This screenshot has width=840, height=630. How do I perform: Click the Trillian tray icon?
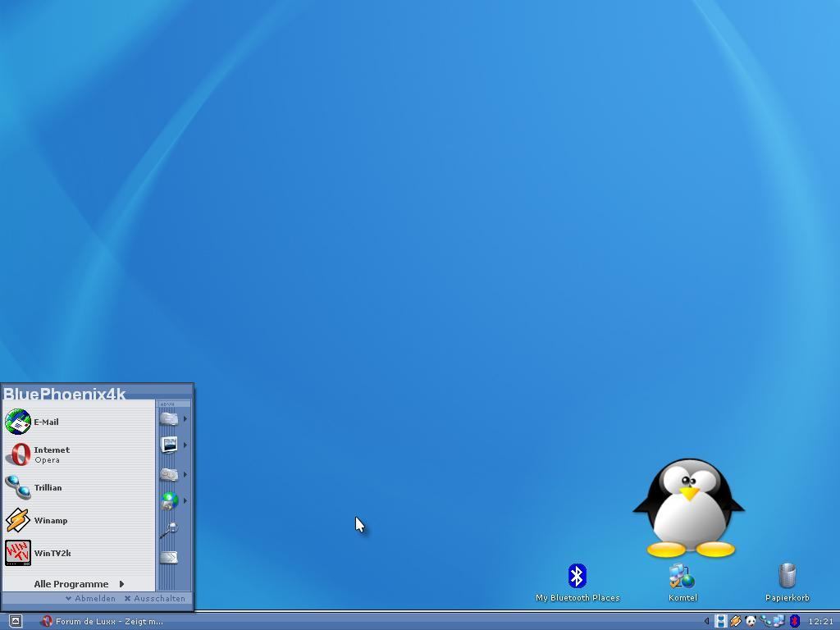click(765, 622)
